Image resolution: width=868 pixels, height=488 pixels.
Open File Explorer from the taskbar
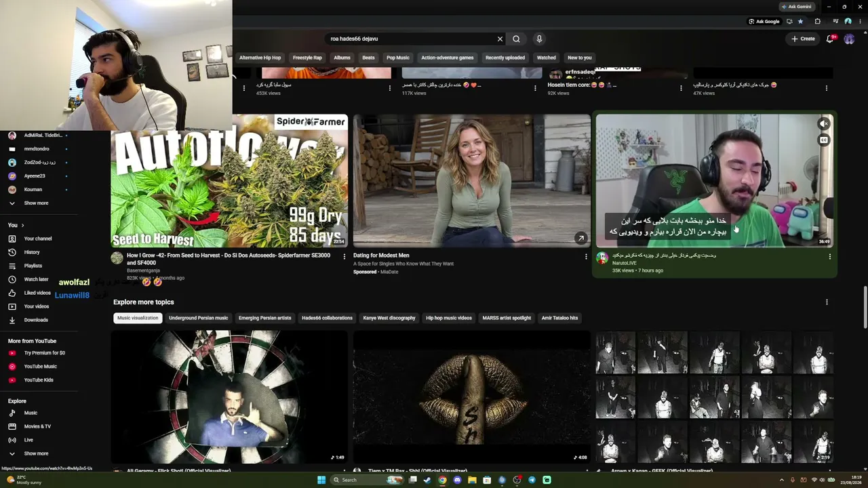(x=472, y=480)
